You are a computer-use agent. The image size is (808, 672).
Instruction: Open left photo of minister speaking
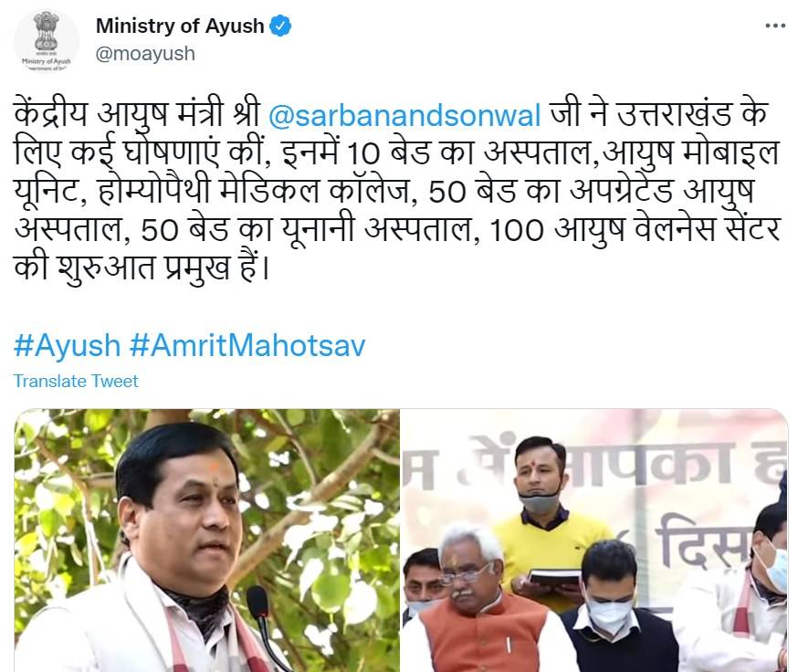tap(206, 541)
